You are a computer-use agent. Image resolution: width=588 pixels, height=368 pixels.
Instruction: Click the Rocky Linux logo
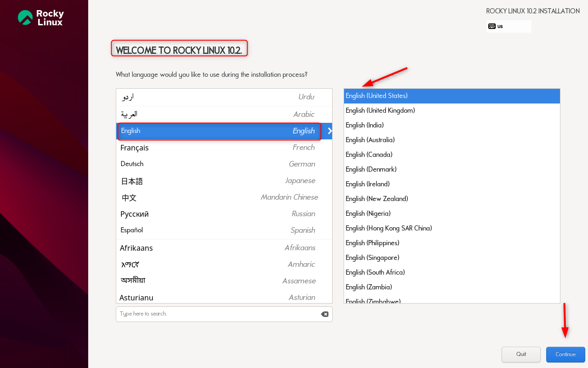[41, 17]
